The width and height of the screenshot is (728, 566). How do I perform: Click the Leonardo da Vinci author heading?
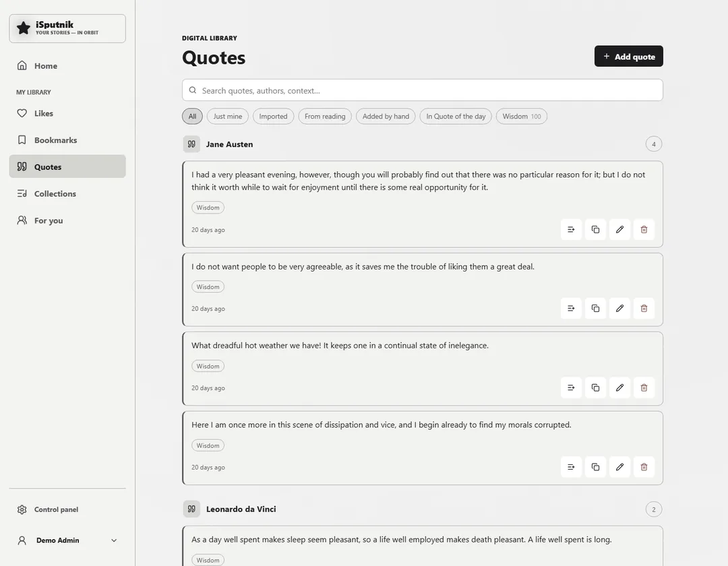click(241, 509)
